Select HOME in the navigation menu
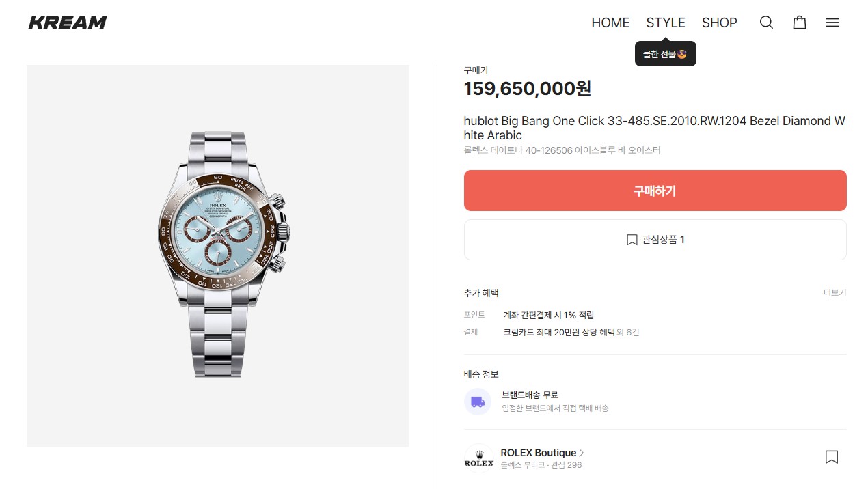 point(610,23)
